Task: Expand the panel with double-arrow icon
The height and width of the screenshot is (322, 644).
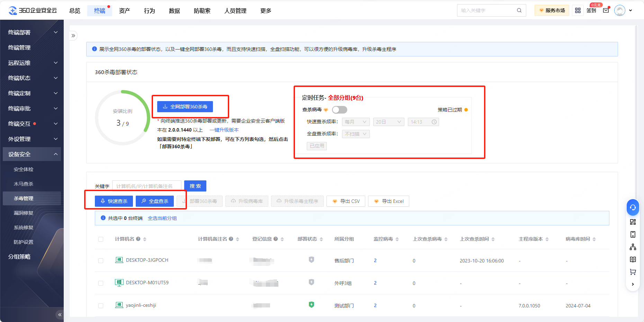Action: tap(73, 36)
